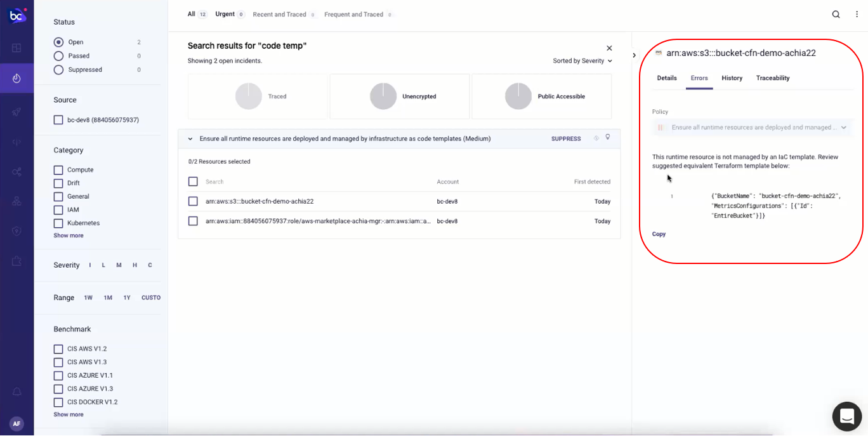Open the code brackets icon in sidebar
Image resolution: width=868 pixels, height=436 pixels.
point(16,142)
